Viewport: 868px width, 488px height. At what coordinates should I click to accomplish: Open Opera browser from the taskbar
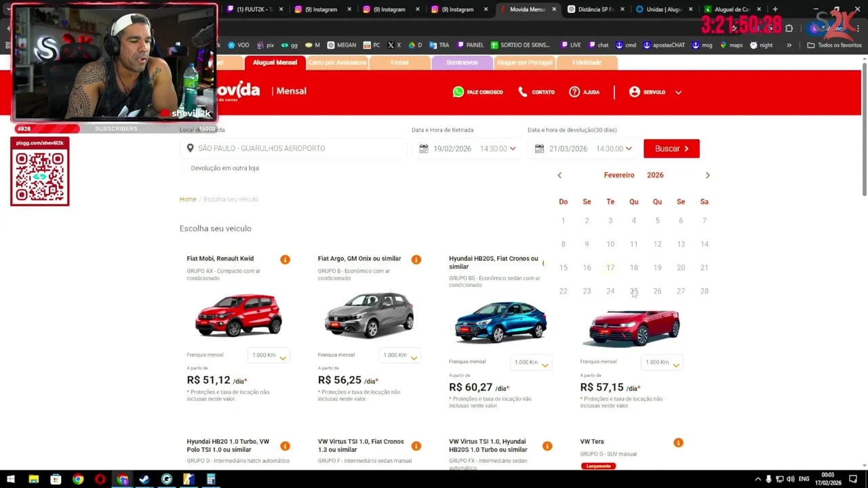click(100, 479)
